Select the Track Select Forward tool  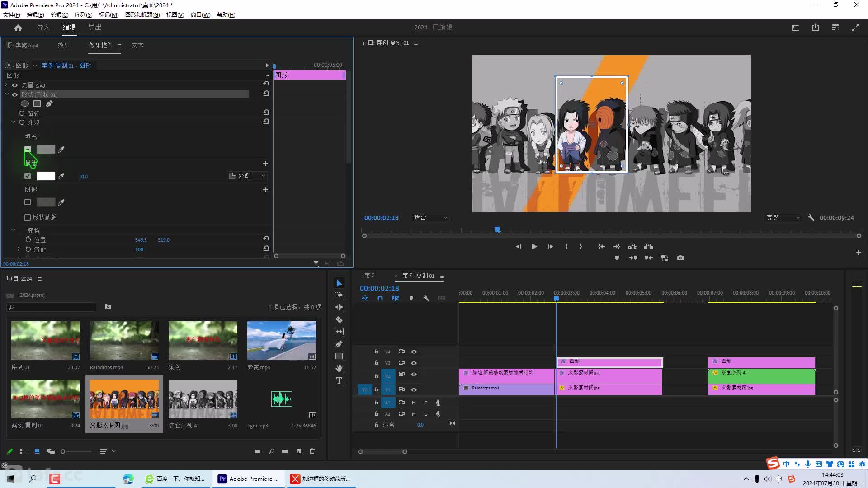pyautogui.click(x=339, y=295)
